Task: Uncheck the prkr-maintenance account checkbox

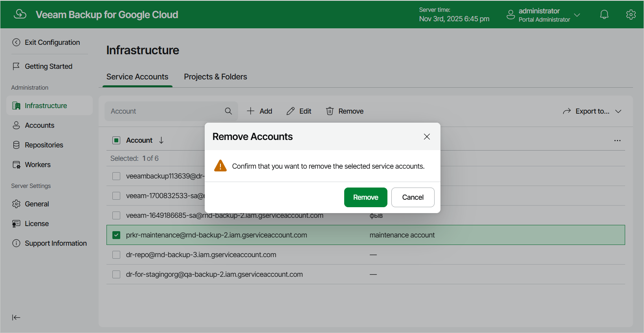Action: tap(116, 235)
